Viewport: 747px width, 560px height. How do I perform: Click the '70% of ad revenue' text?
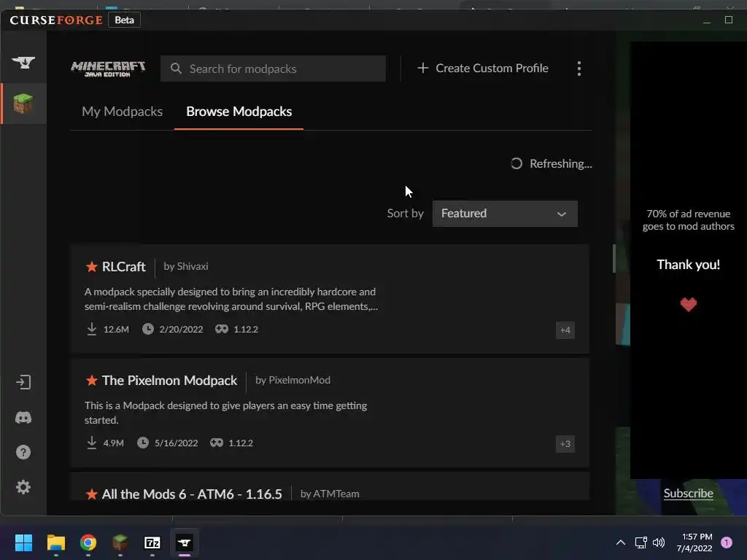click(x=689, y=220)
